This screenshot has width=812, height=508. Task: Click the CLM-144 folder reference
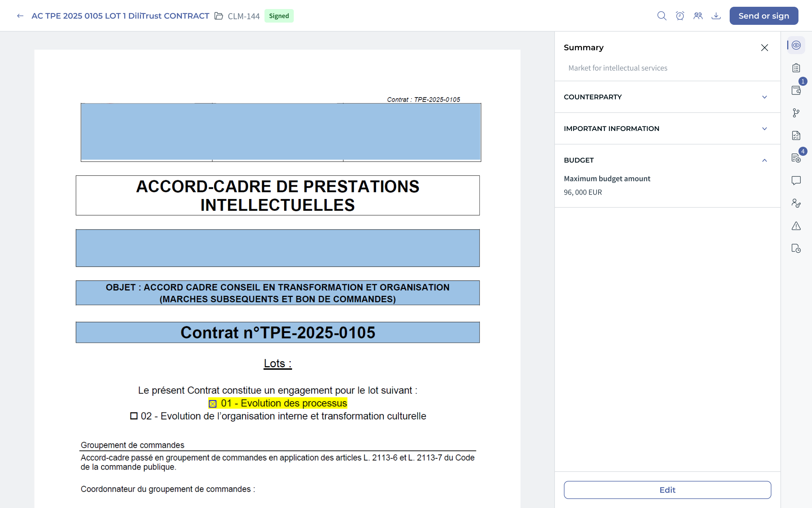coord(244,16)
